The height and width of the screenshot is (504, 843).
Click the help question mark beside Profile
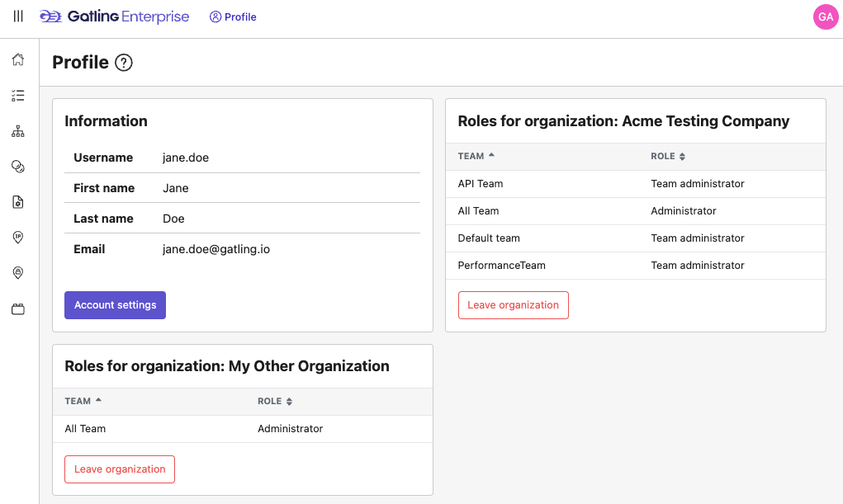(124, 63)
